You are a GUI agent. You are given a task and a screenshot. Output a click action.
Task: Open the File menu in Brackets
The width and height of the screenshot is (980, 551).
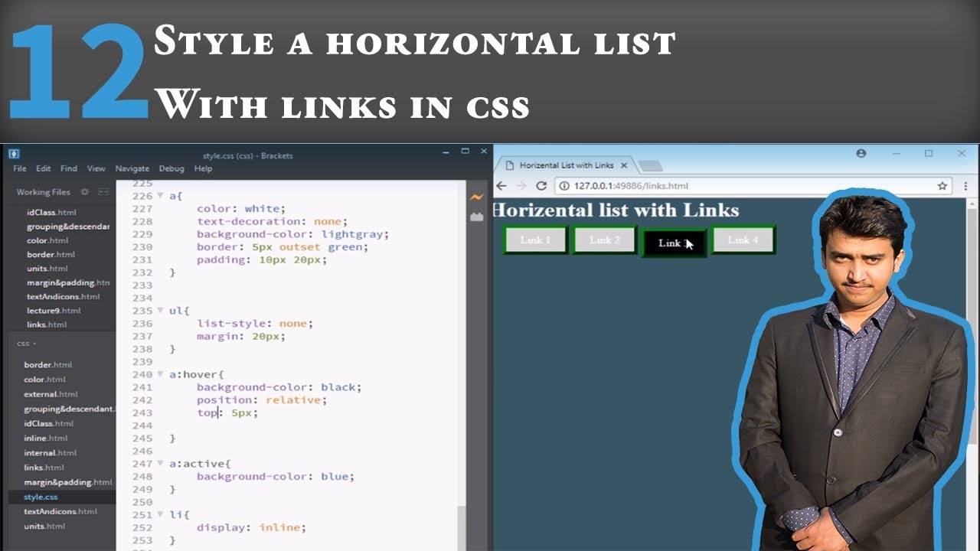(20, 168)
